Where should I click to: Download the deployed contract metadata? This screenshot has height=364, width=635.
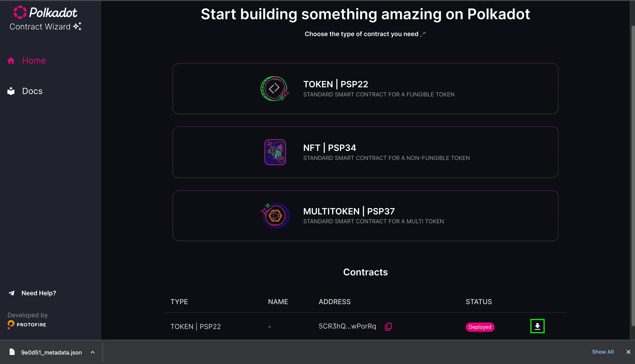(x=537, y=326)
